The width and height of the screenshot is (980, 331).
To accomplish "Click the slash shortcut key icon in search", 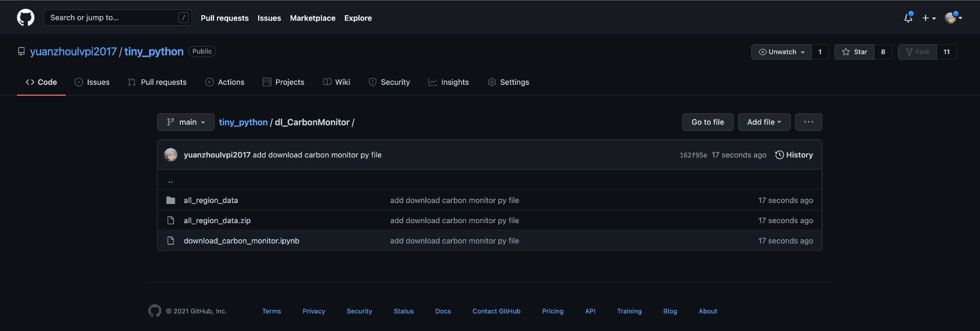I will 183,18.
